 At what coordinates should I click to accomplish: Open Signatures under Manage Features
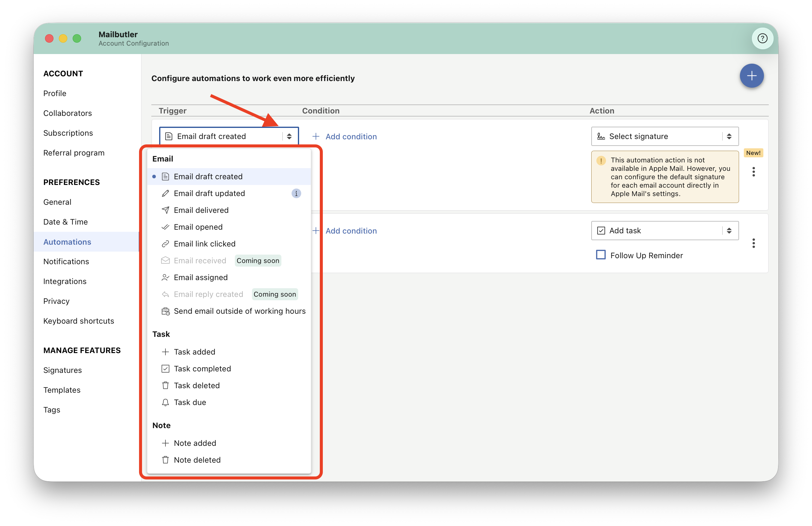coord(62,370)
